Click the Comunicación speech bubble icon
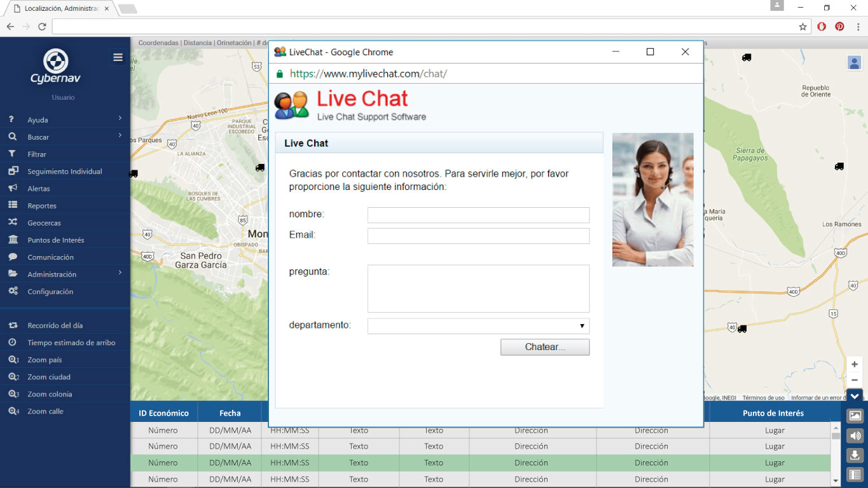Screen dimensions: 868x488 13,257
